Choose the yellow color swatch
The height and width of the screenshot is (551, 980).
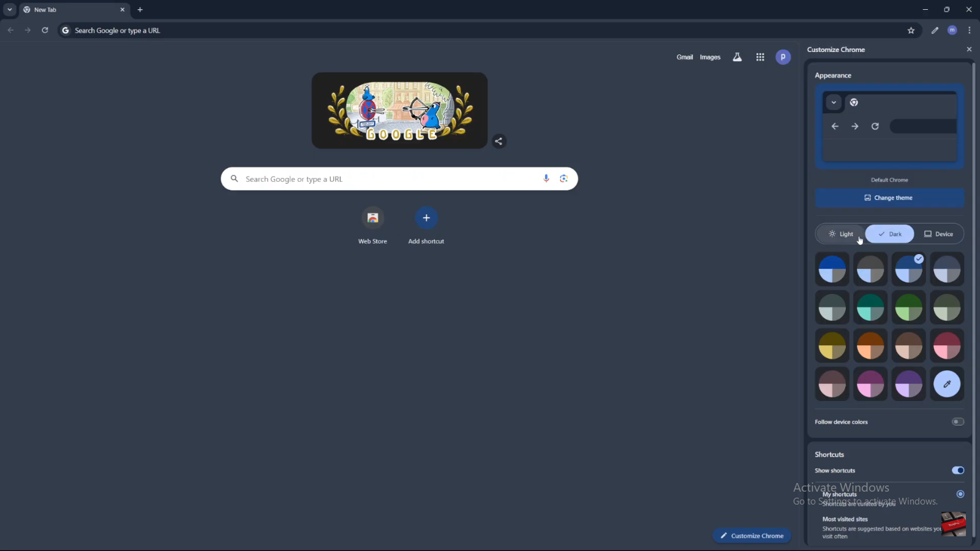832,345
